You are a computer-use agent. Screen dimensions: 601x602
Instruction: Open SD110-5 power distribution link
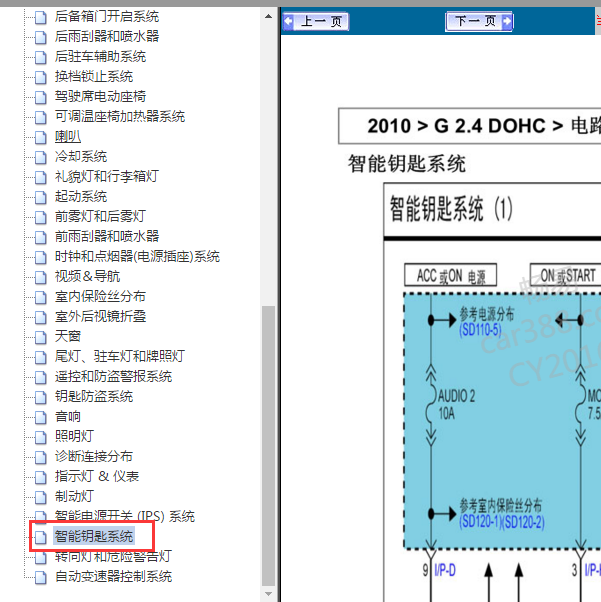coord(480,330)
